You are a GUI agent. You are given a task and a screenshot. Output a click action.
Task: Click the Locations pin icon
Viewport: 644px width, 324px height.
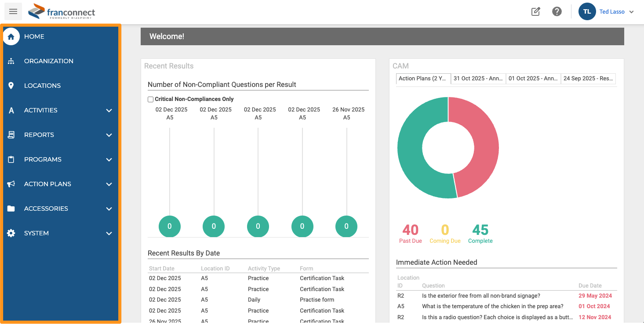pos(11,86)
